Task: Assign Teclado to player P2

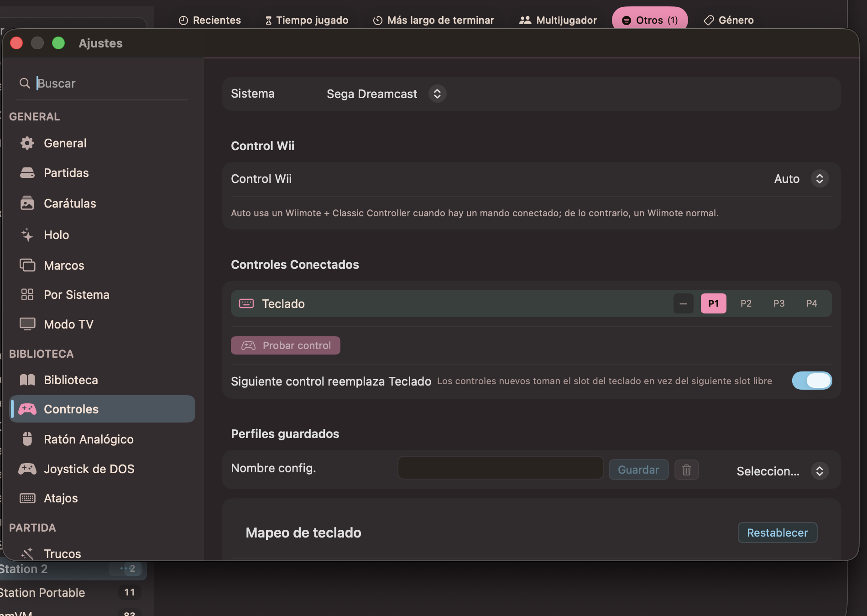Action: (746, 303)
